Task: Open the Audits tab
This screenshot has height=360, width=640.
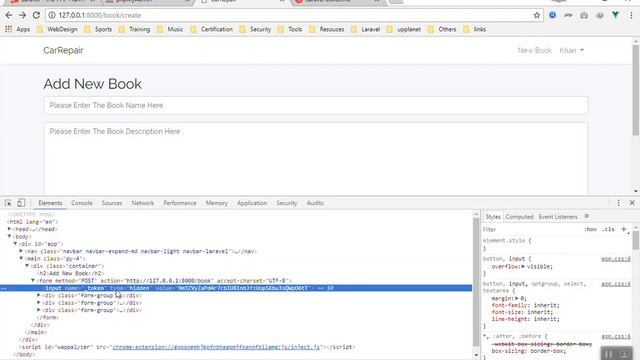Action: tap(315, 203)
